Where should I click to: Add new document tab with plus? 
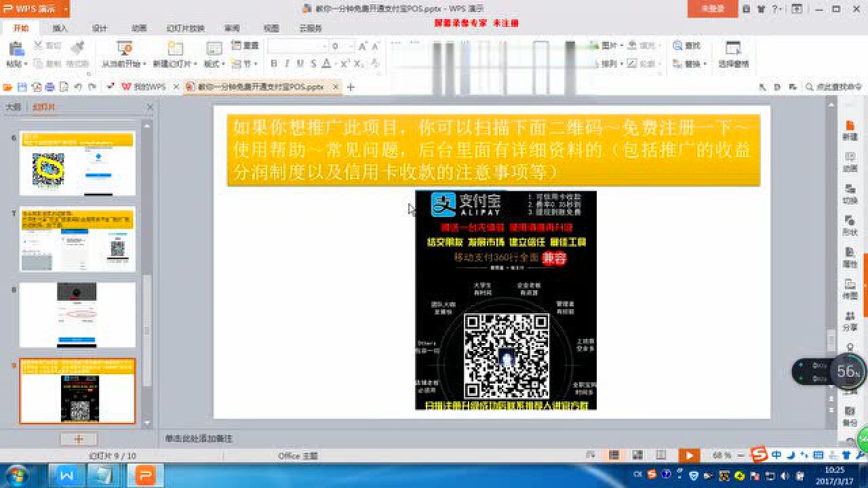click(x=351, y=87)
